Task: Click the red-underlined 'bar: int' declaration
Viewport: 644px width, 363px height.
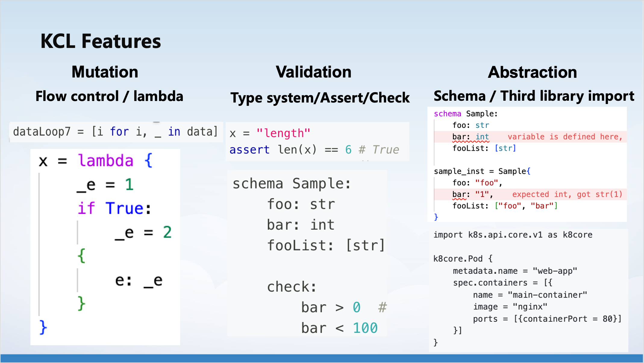Action: [470, 137]
